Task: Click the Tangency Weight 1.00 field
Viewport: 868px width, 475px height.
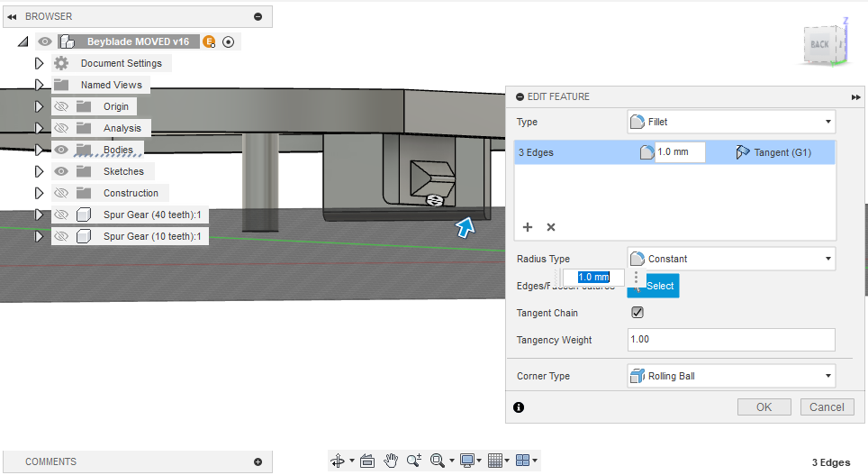Action: tap(731, 340)
